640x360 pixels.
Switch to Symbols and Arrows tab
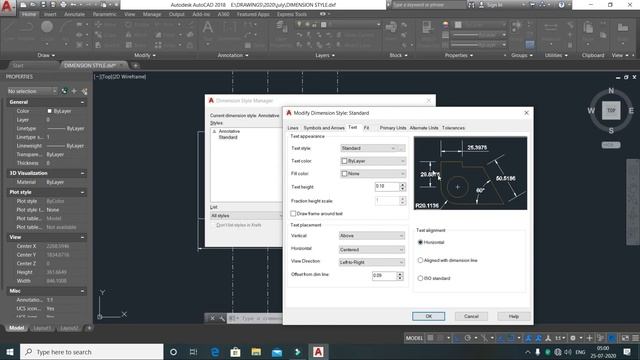324,128
